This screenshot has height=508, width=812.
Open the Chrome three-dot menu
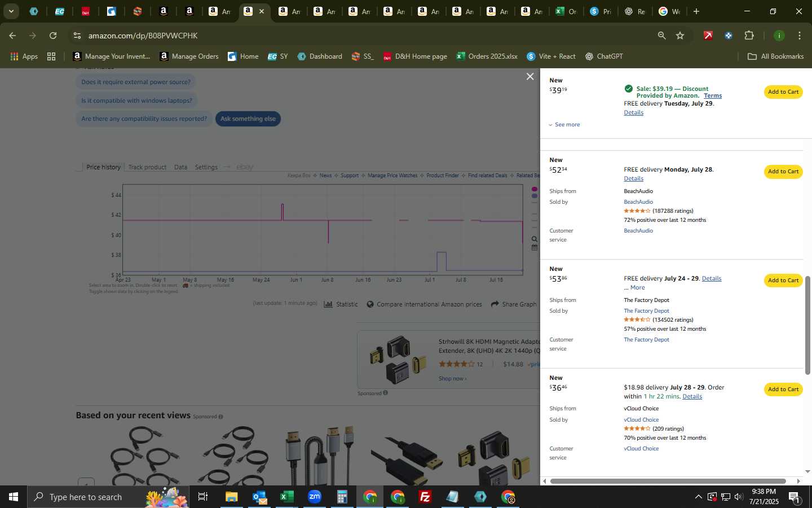799,36
